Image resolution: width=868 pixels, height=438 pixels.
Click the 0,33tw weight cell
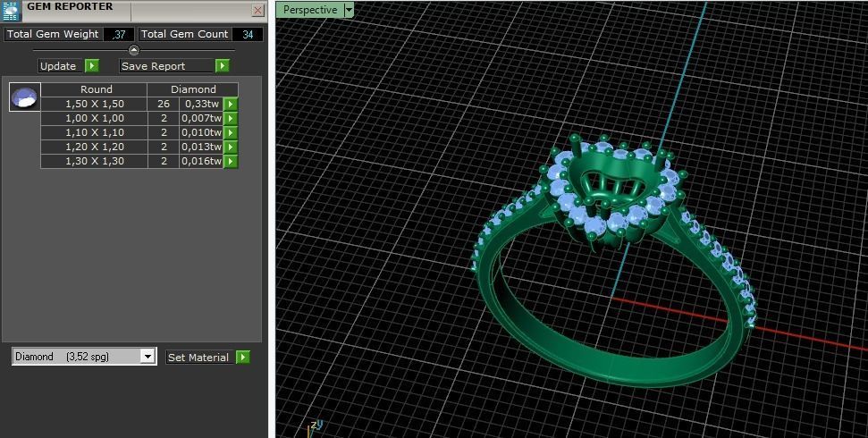tap(201, 104)
